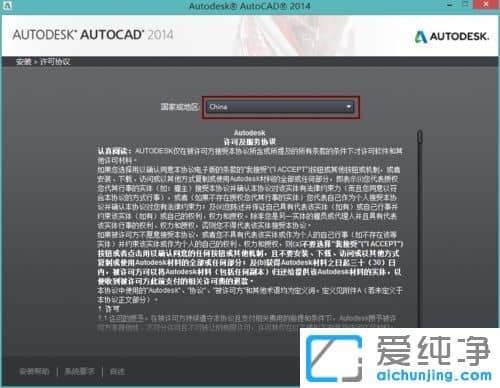The height and width of the screenshot is (388, 500).
Task: Close the AutoCAD 2014 installer window
Action: (x=486, y=5)
